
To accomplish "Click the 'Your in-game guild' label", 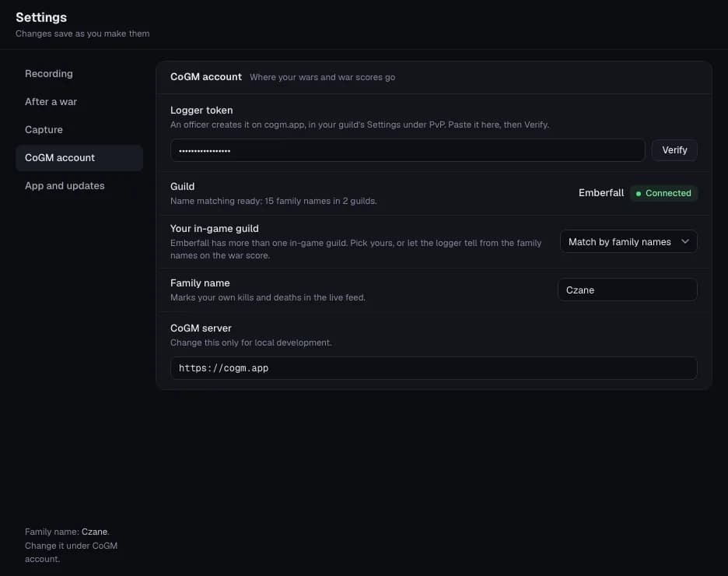I will pyautogui.click(x=215, y=229).
